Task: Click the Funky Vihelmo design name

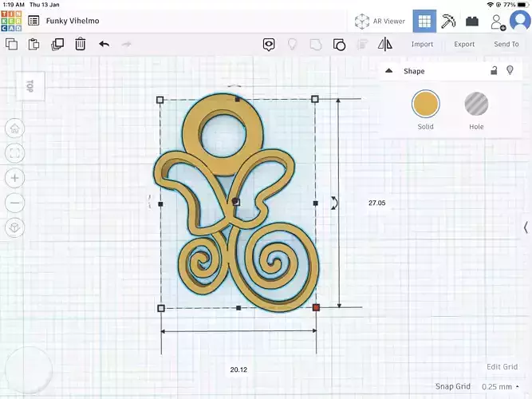Action: tap(73, 21)
